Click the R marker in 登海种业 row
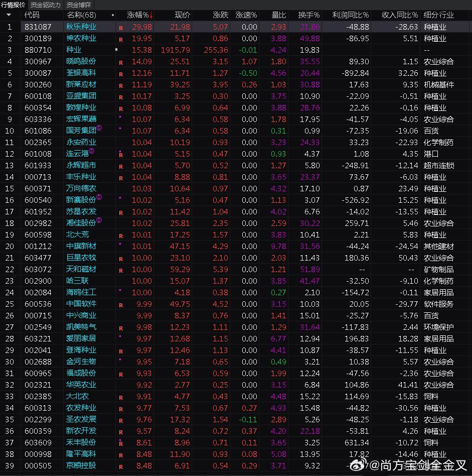472x476 pixels. pyautogui.click(x=121, y=351)
